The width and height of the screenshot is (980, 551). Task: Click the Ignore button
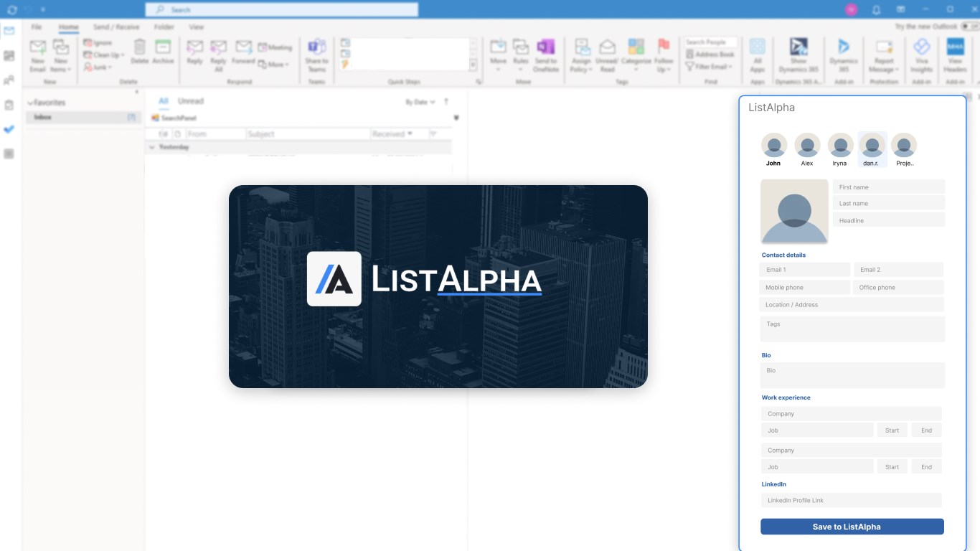point(98,43)
